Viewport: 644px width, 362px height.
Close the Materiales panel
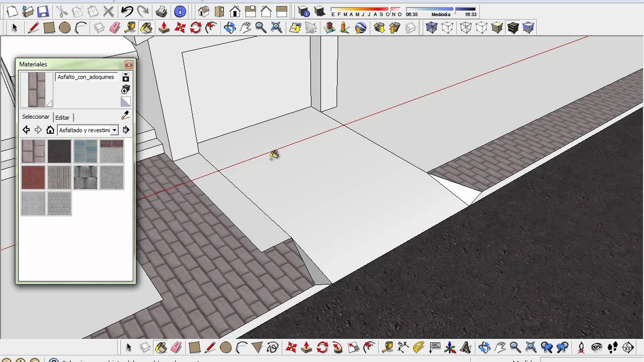click(129, 64)
